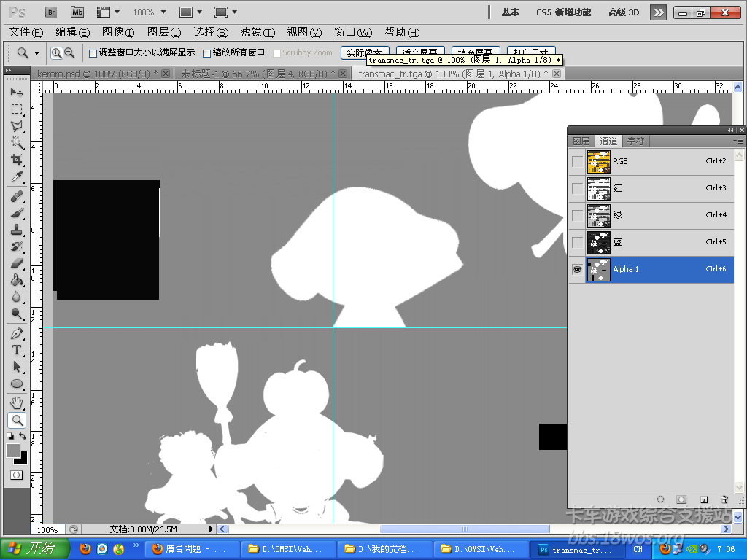Switch to the 图层 panel tab
Viewport: 747px width, 560px height.
coord(581,141)
